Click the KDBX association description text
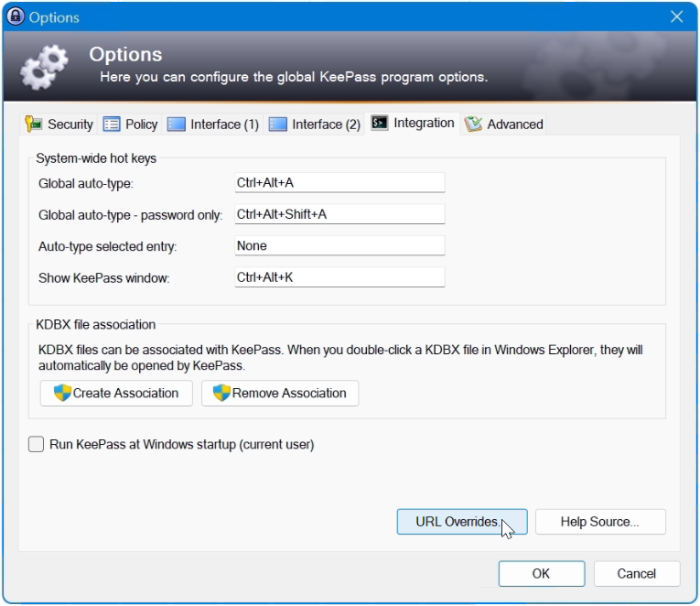This screenshot has height=606, width=700. tap(340, 358)
